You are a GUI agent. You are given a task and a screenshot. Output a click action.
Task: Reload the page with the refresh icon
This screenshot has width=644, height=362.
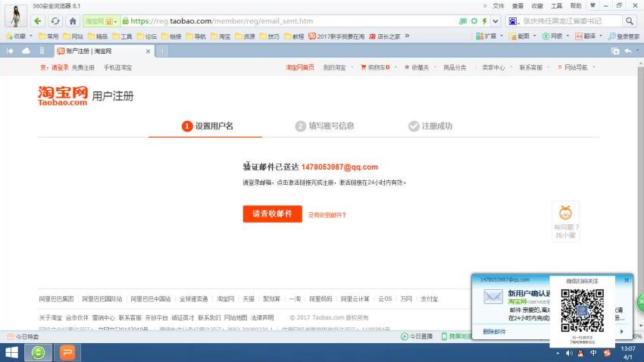[x=55, y=21]
